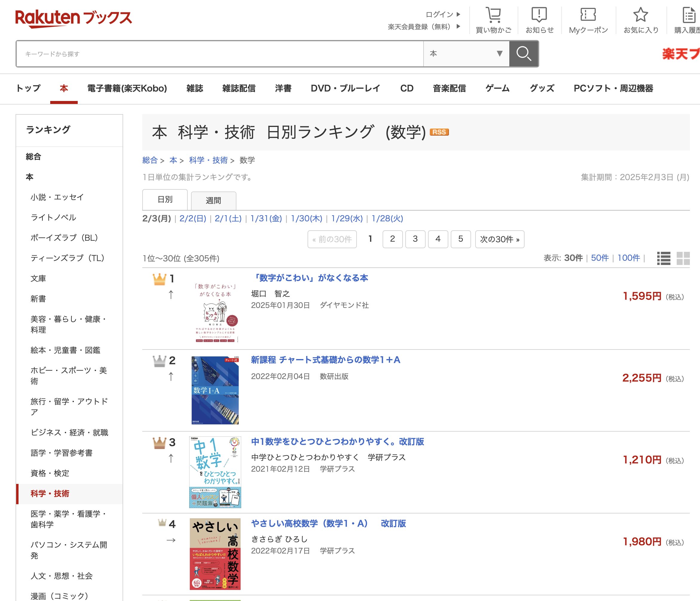This screenshot has height=601, width=700.
Task: View ranking for 2/1(土)
Action: pyautogui.click(x=228, y=218)
